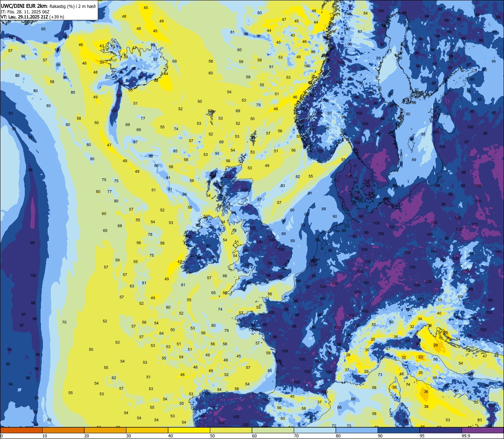Click the pale blue 70–80 legend swatch
The image size is (504, 439).
(315, 430)
